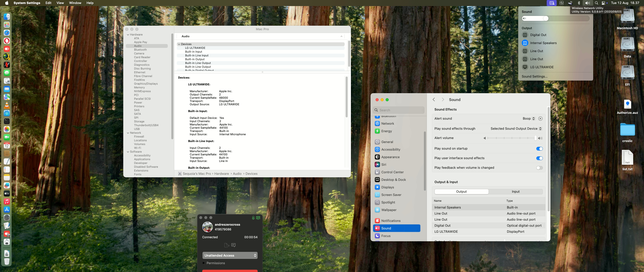Image resolution: width=644 pixels, height=272 pixels.
Task: Play the Boop alert sound preview
Action: pyautogui.click(x=540, y=119)
